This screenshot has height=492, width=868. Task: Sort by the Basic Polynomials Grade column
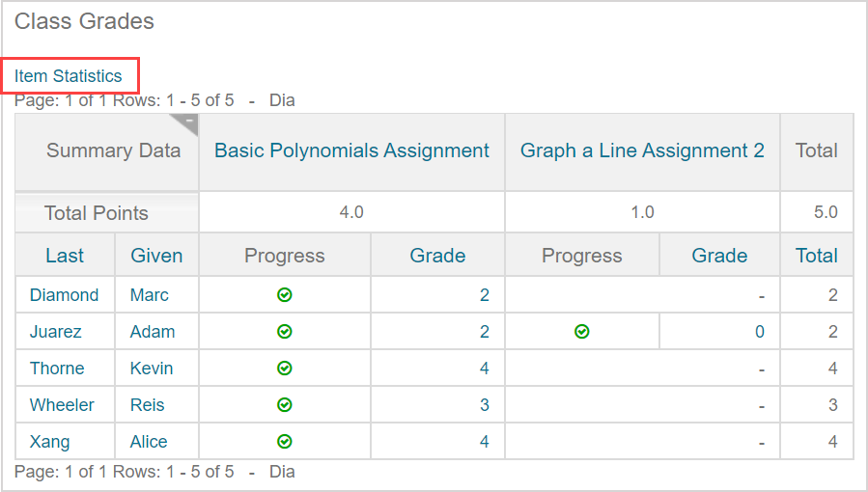437,256
